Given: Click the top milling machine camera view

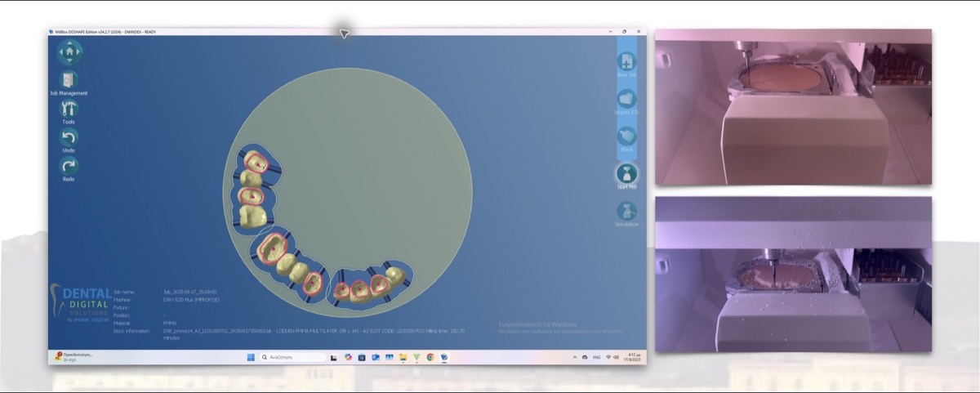Looking at the screenshot, I should pos(793,106).
